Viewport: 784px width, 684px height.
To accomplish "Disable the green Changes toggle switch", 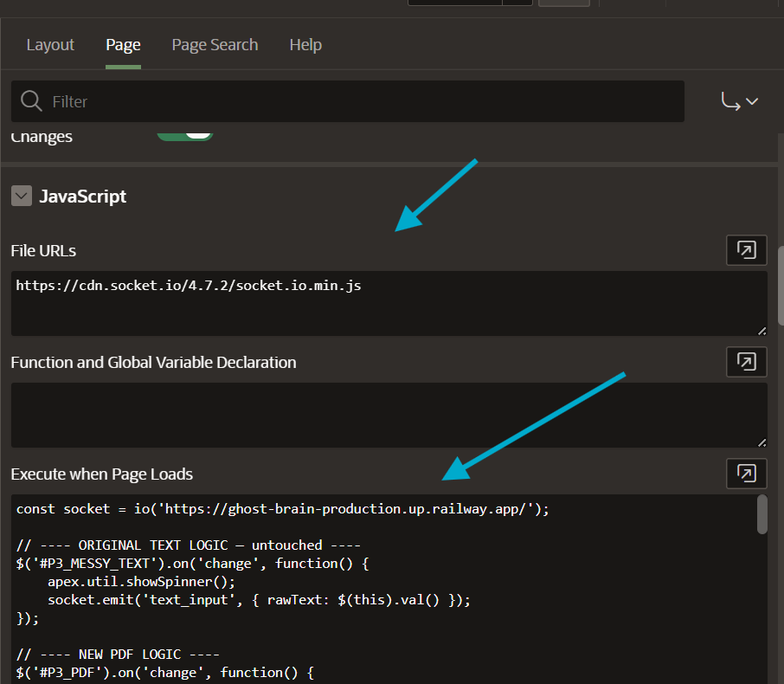I will tap(185, 133).
